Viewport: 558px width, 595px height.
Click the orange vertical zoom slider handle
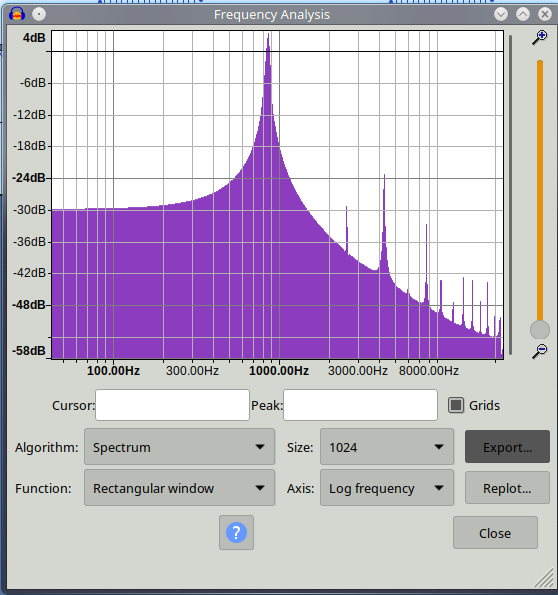pyautogui.click(x=539, y=329)
